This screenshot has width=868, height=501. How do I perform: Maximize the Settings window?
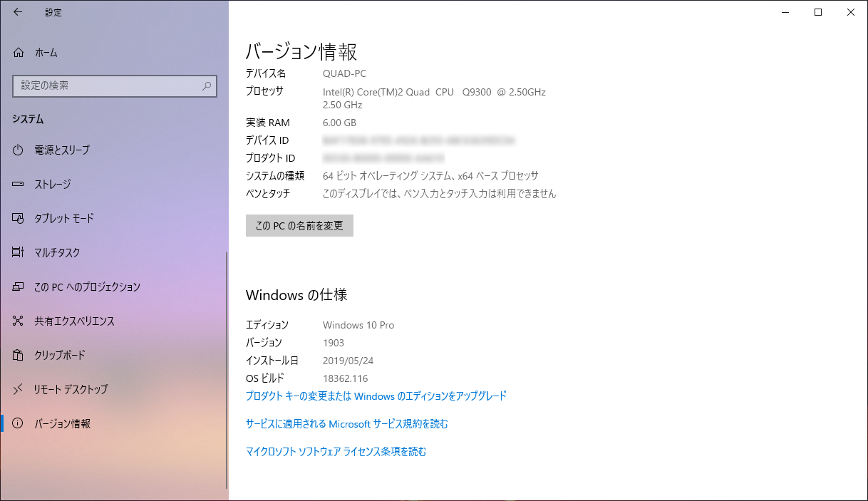pyautogui.click(x=818, y=12)
